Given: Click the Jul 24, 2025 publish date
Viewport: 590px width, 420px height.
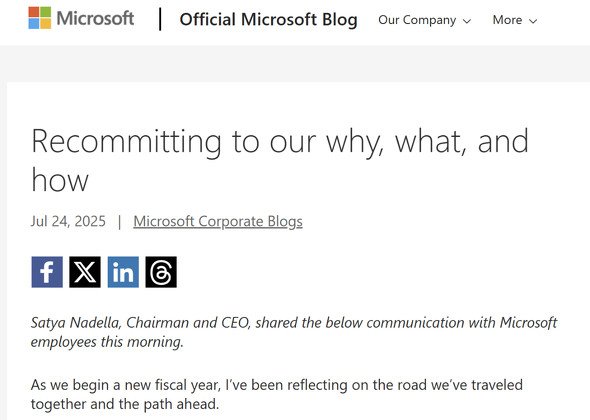Looking at the screenshot, I should [68, 221].
